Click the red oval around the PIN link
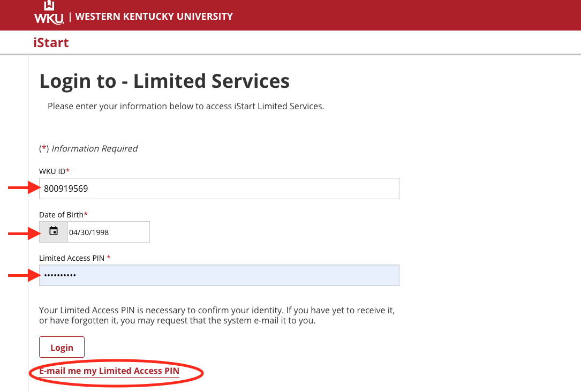Viewport: 581px width, 392px height. click(199, 366)
